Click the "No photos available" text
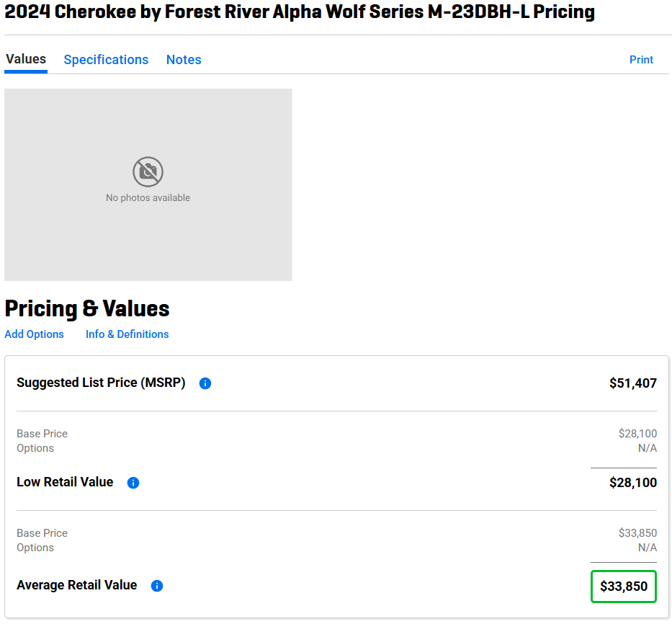This screenshot has height=624, width=672. (148, 198)
